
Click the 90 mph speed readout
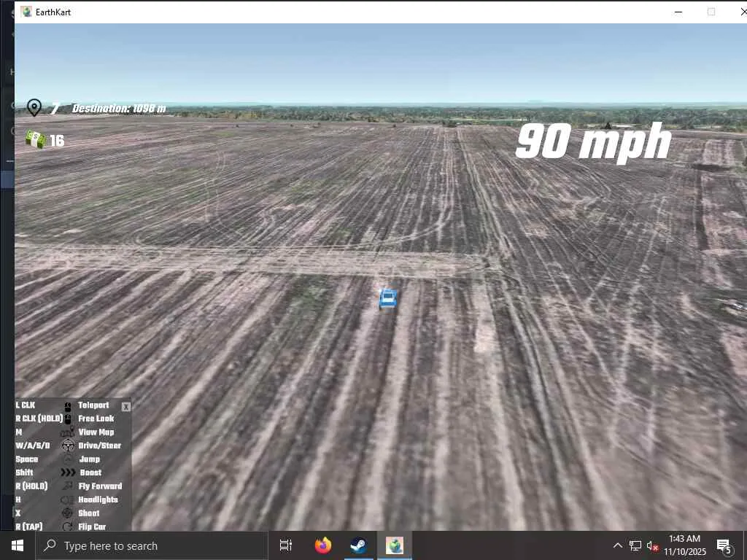tap(594, 141)
